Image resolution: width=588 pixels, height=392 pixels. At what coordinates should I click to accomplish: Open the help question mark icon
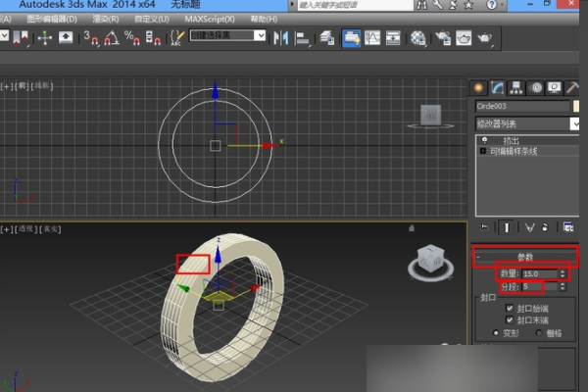click(x=491, y=5)
